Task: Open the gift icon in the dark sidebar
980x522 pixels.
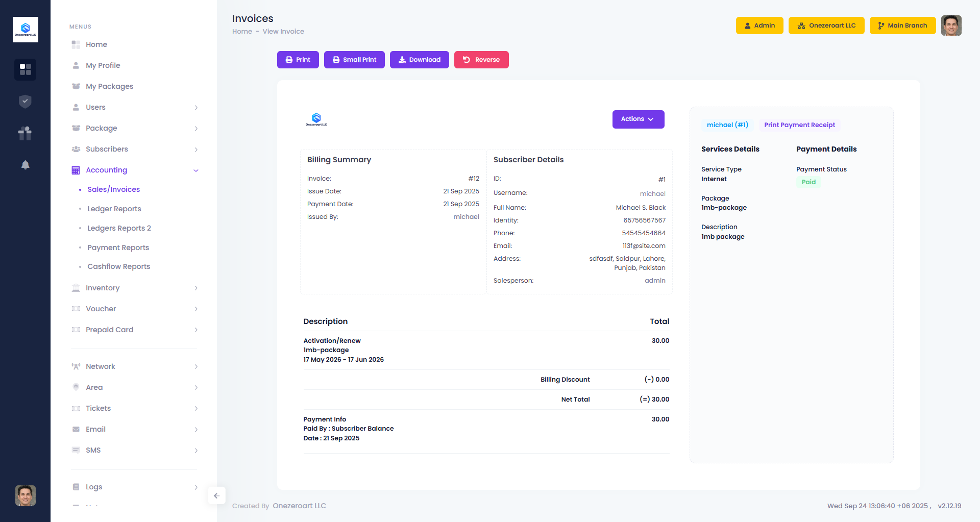Action: pos(25,133)
